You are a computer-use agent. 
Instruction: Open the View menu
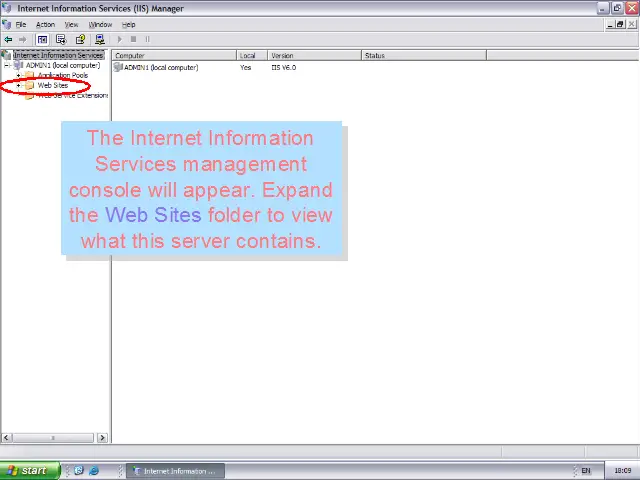pos(71,24)
